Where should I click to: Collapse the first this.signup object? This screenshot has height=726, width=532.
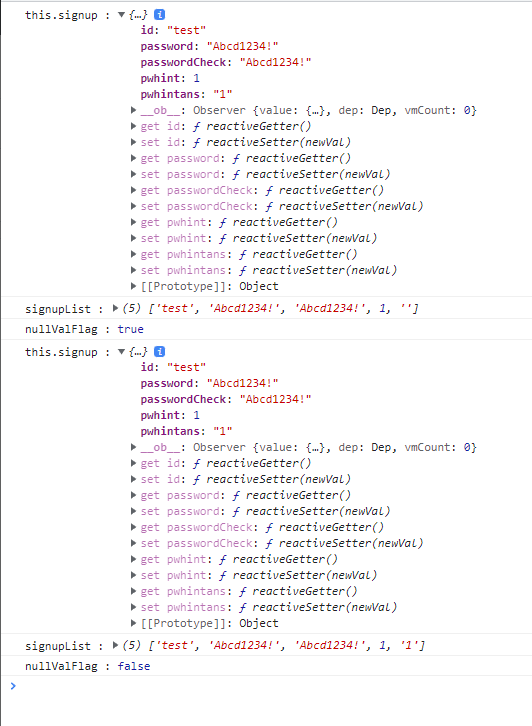tap(121, 15)
